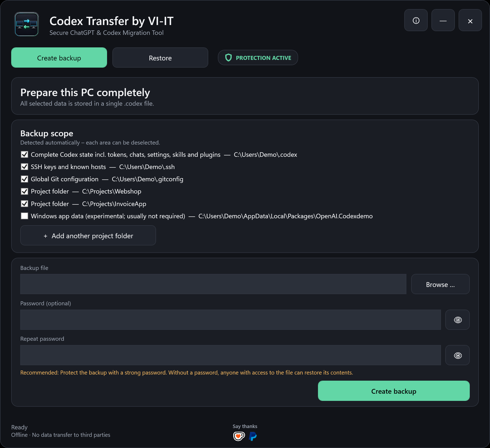Uncheck SSH keys and known hosts
The width and height of the screenshot is (490, 448).
point(24,167)
